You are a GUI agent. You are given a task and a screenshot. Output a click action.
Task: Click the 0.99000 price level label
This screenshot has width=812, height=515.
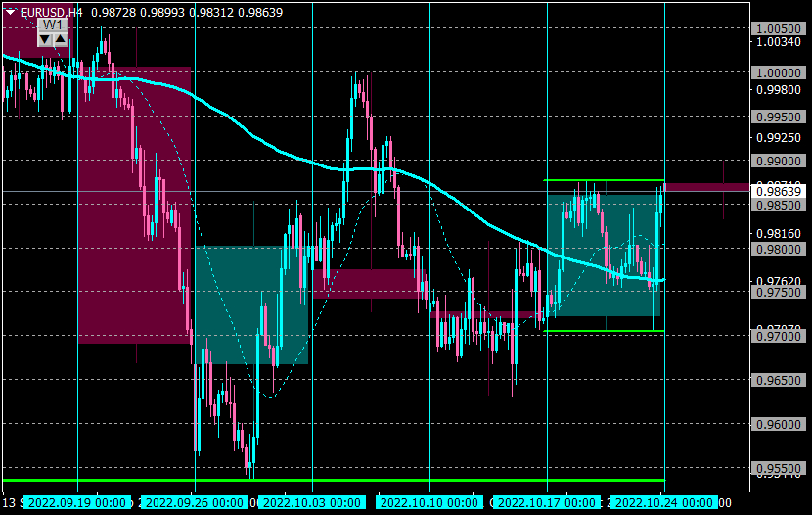[x=779, y=162]
